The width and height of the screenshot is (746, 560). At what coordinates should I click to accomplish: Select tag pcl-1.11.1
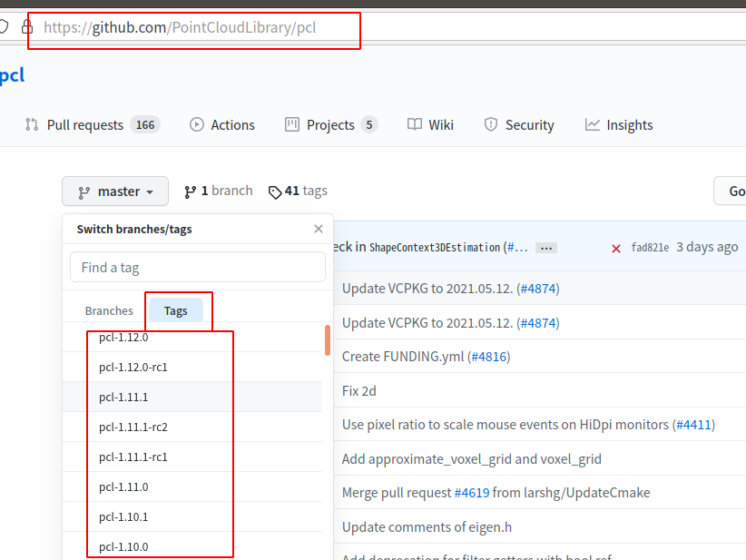click(192, 397)
